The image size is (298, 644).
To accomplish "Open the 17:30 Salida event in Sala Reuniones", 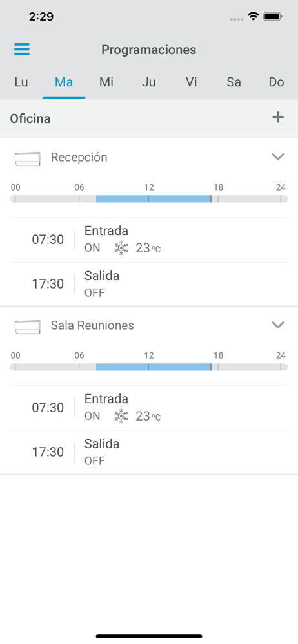I will point(149,452).
